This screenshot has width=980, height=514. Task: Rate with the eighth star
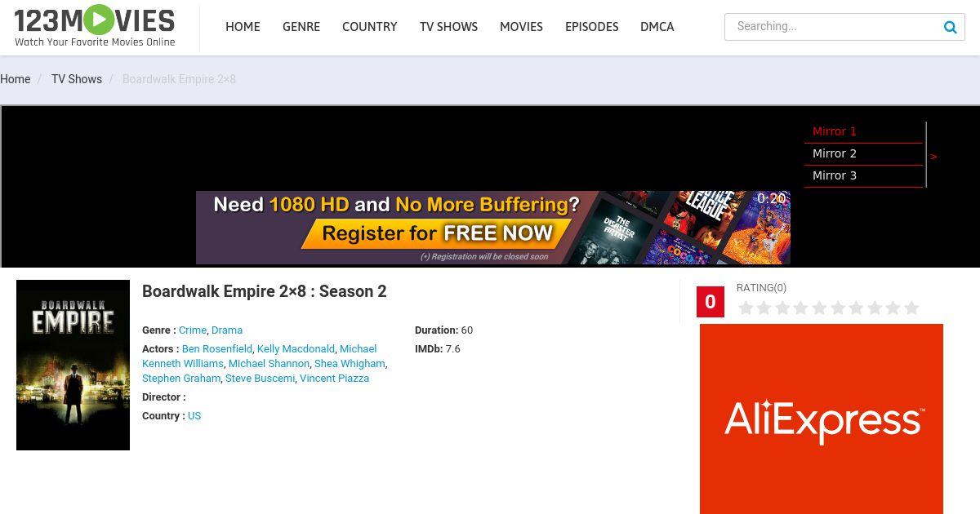875,308
